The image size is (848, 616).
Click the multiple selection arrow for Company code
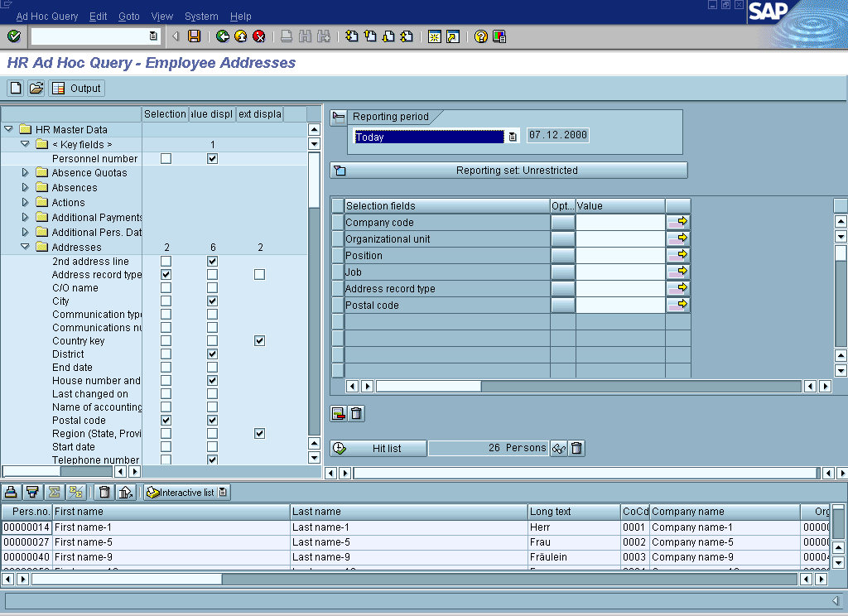pos(677,222)
